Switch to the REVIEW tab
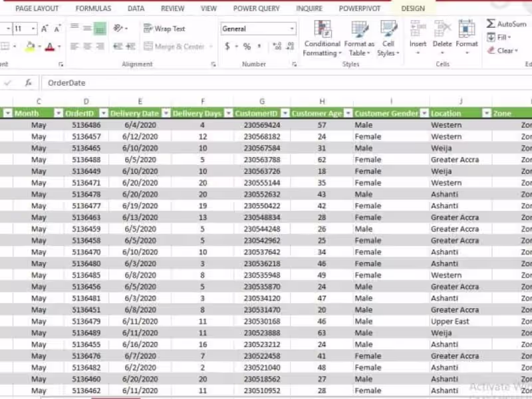532x399 pixels. (173, 9)
